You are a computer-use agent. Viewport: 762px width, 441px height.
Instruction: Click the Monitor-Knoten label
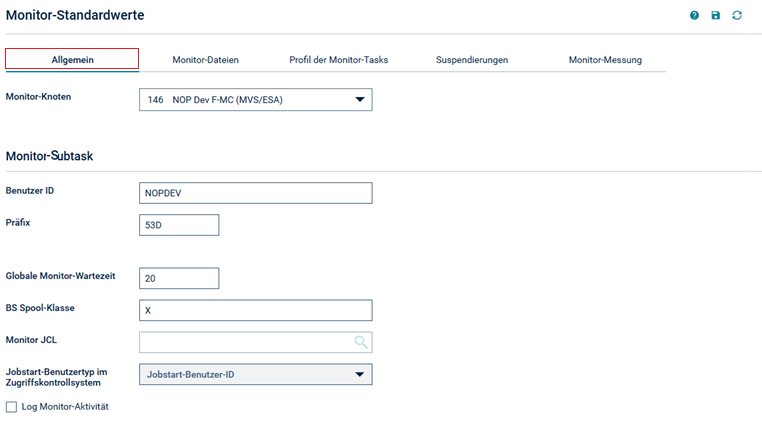tap(38, 97)
